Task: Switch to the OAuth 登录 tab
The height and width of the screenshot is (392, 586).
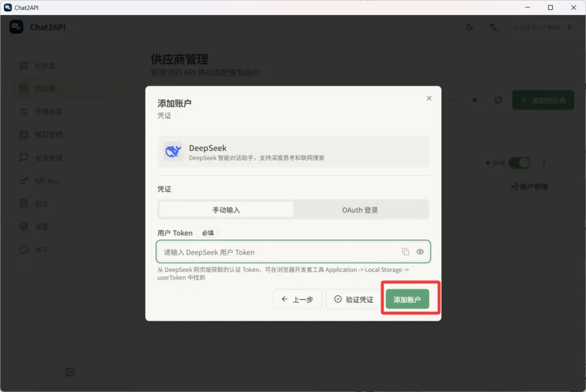Action: pos(360,209)
